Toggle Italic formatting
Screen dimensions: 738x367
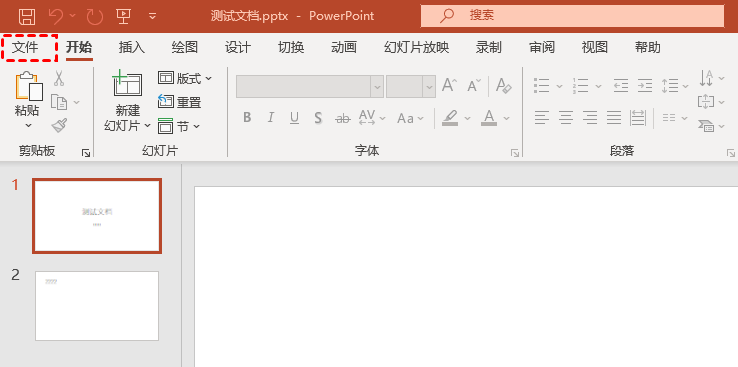pos(271,118)
